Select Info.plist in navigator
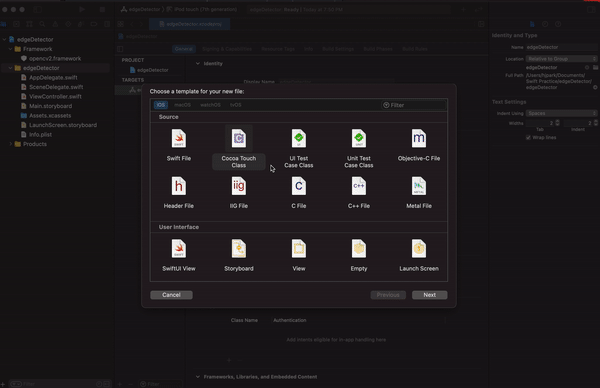600x388 pixels. tap(40, 135)
